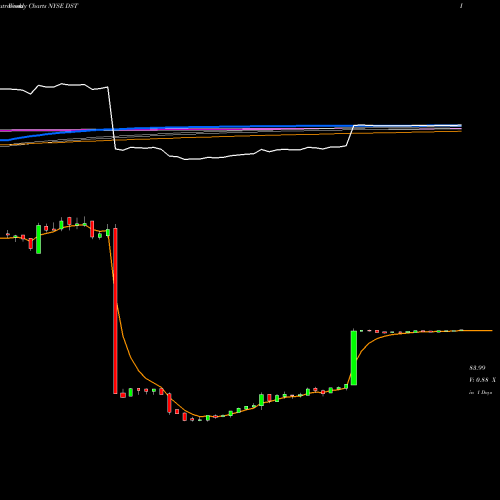
Task: Click the 'Charts NYSE DST' chart title
Action: [x=53, y=6]
